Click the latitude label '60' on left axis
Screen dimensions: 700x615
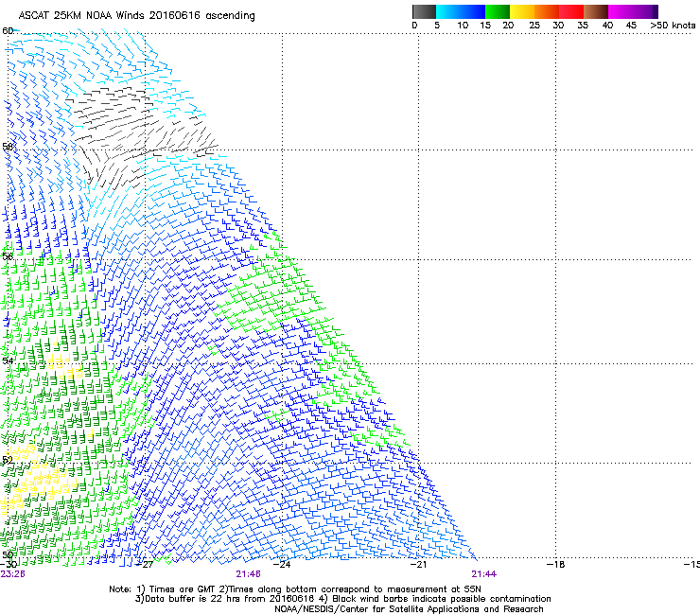[x=8, y=31]
